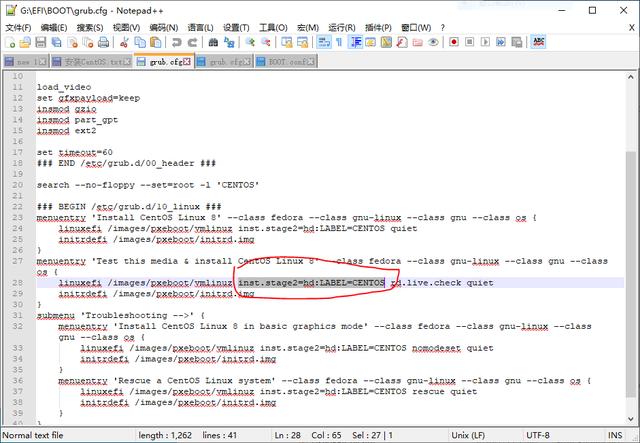Save the current file with floppy icon

(x=40, y=42)
